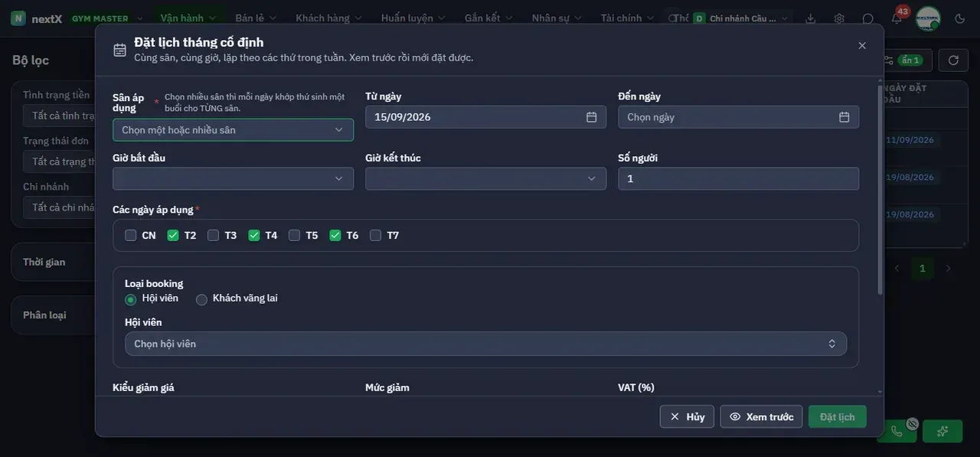The image size is (980, 457).
Task: Click the small hide-eye badge on phone button
Action: point(913,423)
